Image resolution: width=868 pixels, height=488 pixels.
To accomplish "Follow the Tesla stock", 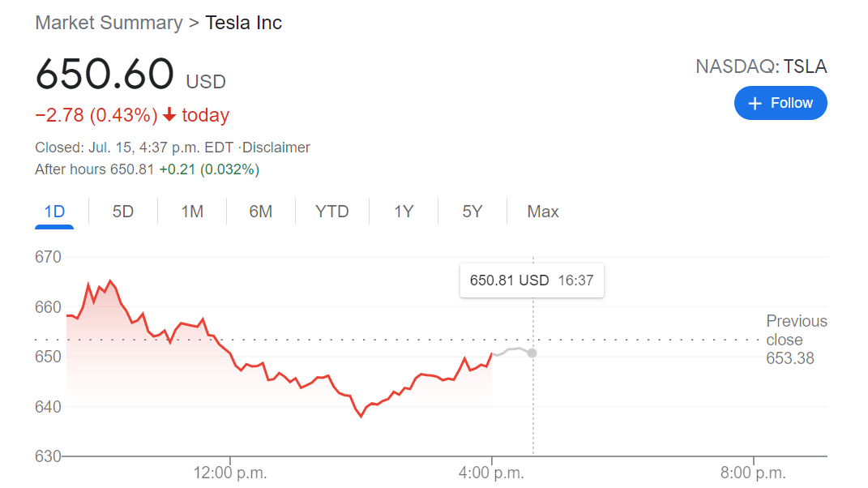I will 780,103.
